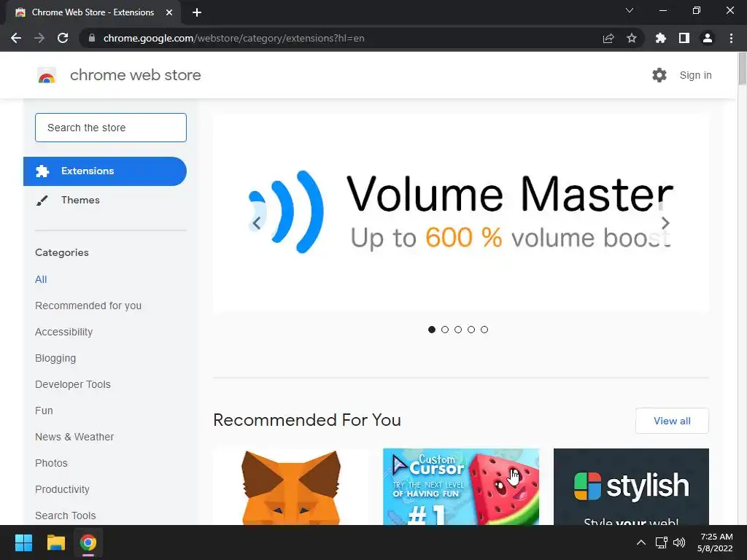Open the Search Tools category
This screenshot has height=560, width=747.
click(x=65, y=516)
